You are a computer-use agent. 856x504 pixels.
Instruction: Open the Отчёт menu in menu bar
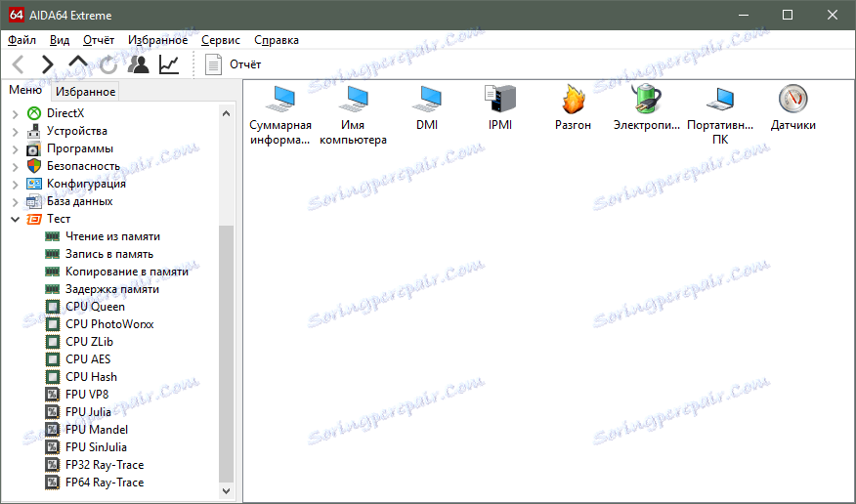99,40
